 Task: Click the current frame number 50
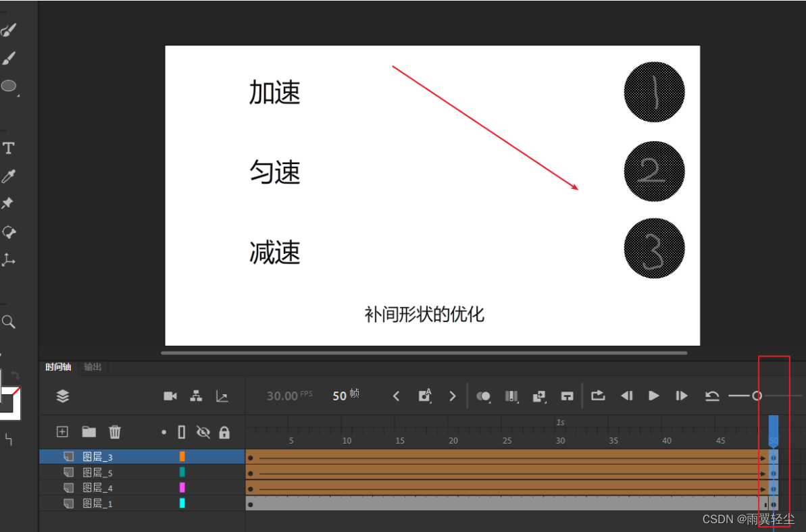[339, 396]
